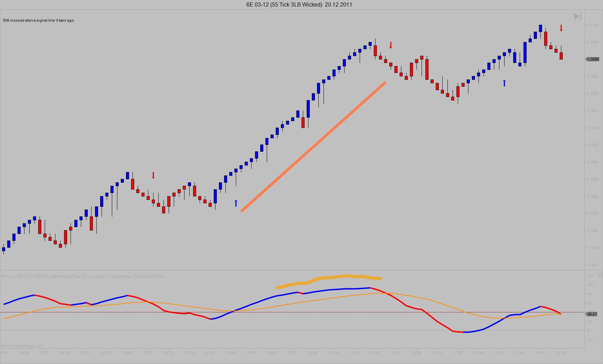Click the 120 level on indicator scale

point(590,276)
